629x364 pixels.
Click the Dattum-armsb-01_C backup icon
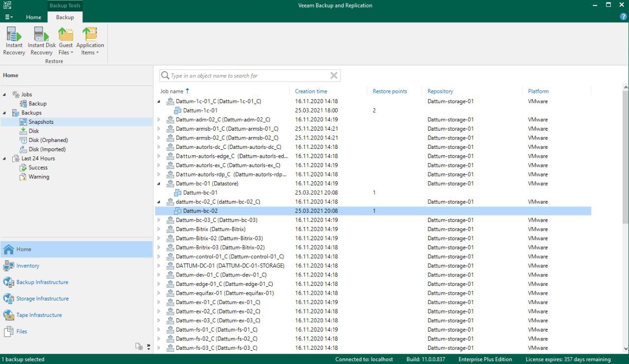pyautogui.click(x=171, y=129)
